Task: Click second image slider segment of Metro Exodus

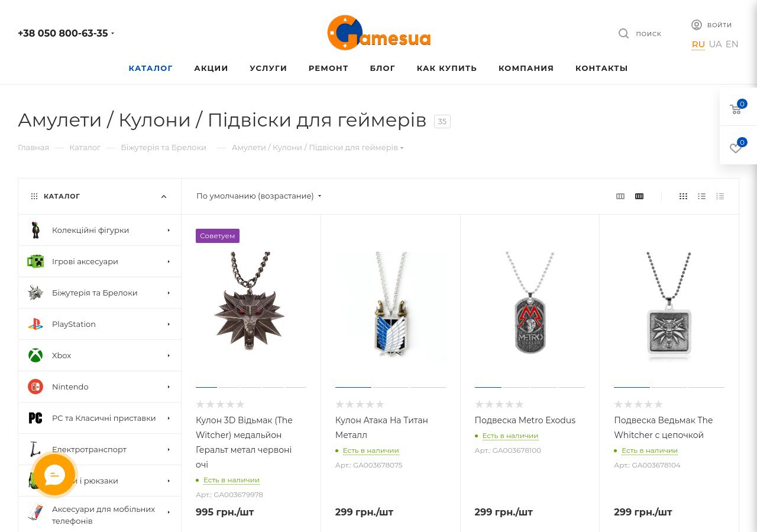Action: pyautogui.click(x=516, y=387)
